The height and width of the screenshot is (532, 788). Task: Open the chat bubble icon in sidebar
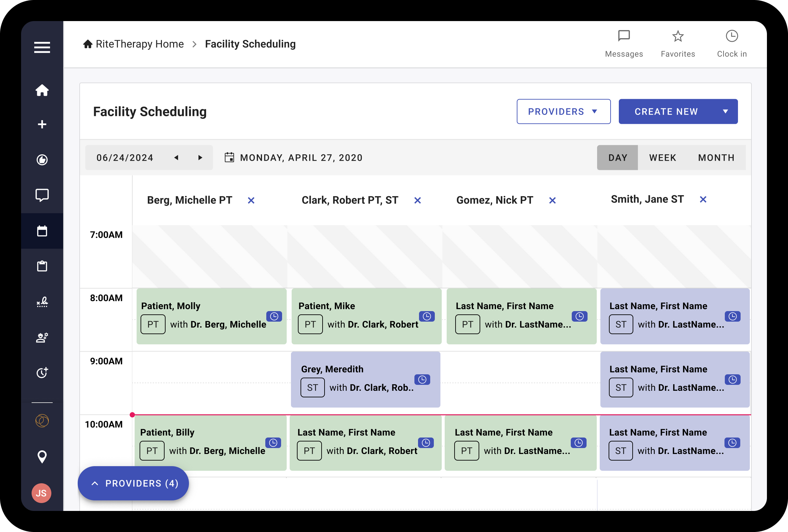pos(42,195)
